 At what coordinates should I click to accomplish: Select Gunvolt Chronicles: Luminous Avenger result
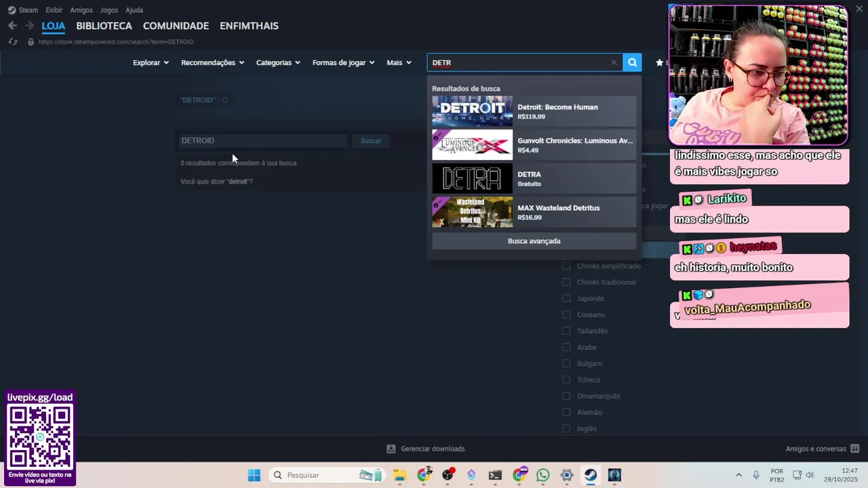[534, 145]
